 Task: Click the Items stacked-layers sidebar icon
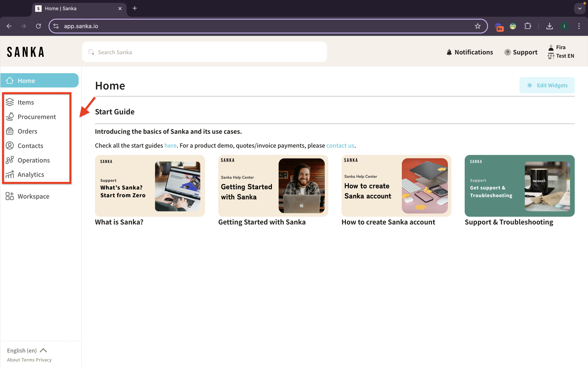pos(10,102)
